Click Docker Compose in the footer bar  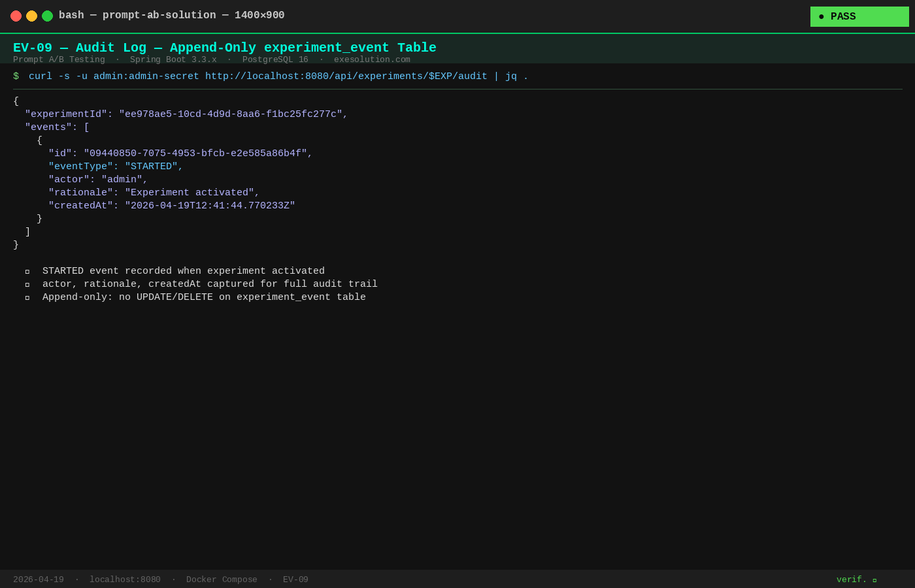click(x=222, y=580)
